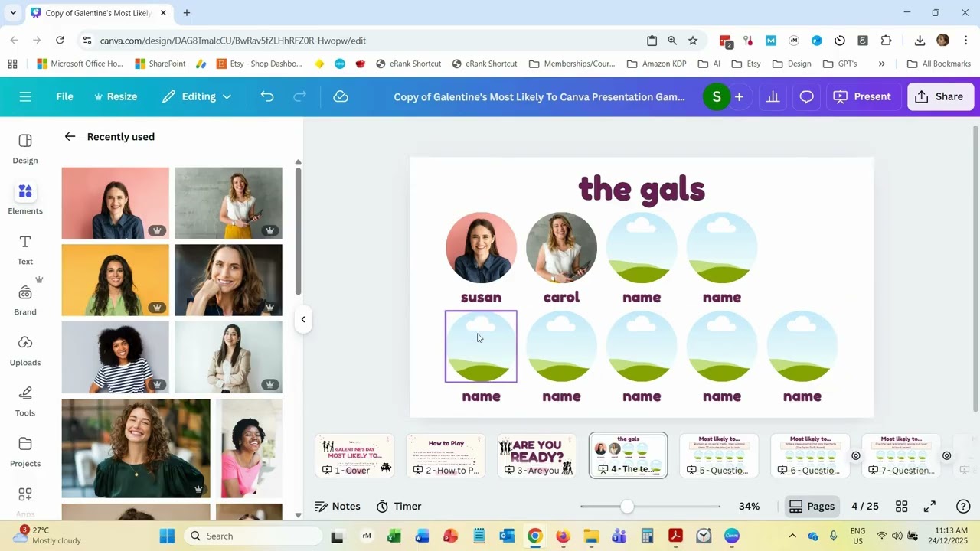Click the Windows taskbar search box
This screenshot has width=980, height=551.
coord(254,536)
